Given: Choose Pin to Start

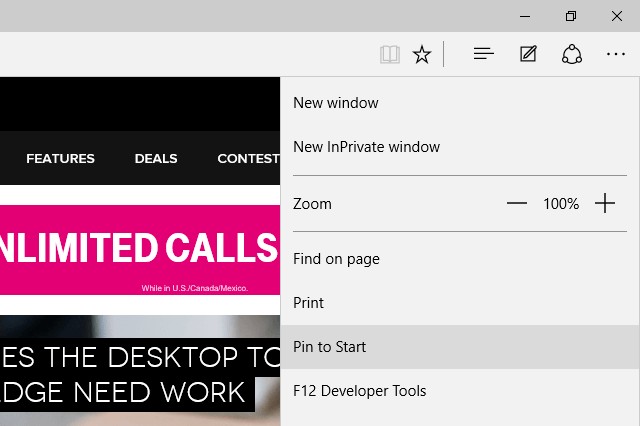Looking at the screenshot, I should coord(460,347).
